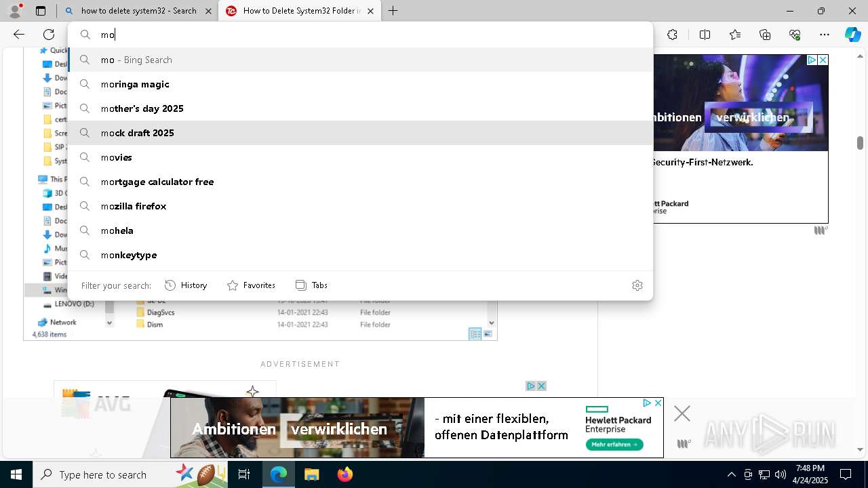The height and width of the screenshot is (488, 868).
Task: Select the 'mo - Bing Search' suggestion
Action: [x=360, y=60]
